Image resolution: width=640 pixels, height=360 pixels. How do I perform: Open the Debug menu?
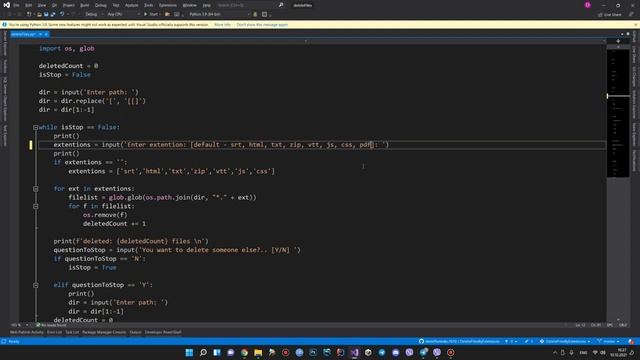pos(100,5)
